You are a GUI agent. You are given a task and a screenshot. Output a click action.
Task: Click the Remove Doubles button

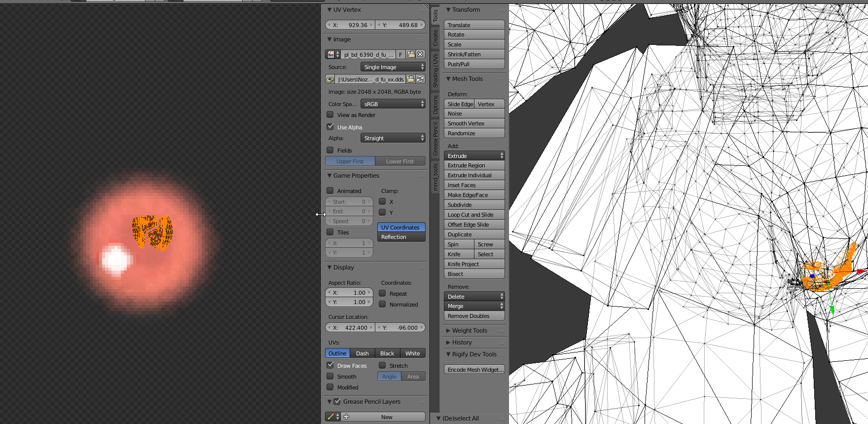[x=474, y=316]
